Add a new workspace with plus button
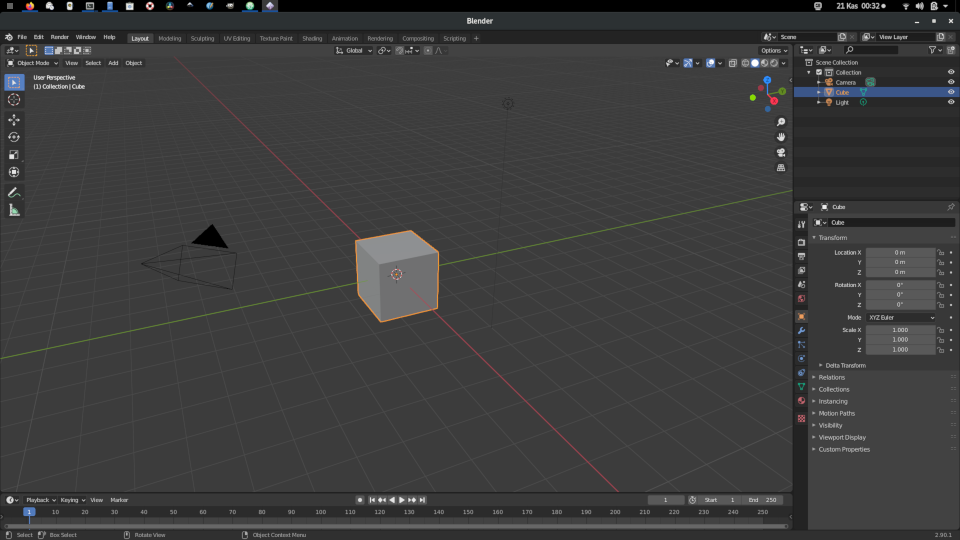The image size is (960, 540). (476, 39)
